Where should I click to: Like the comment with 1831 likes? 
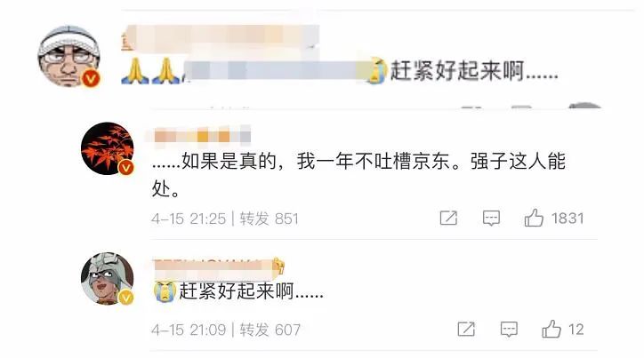pos(534,218)
